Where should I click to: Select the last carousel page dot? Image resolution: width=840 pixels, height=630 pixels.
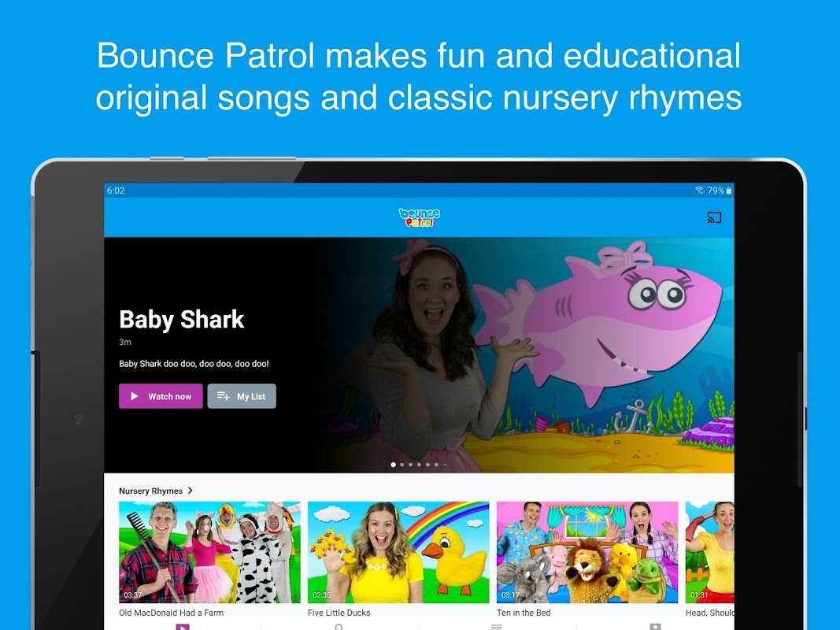click(445, 465)
